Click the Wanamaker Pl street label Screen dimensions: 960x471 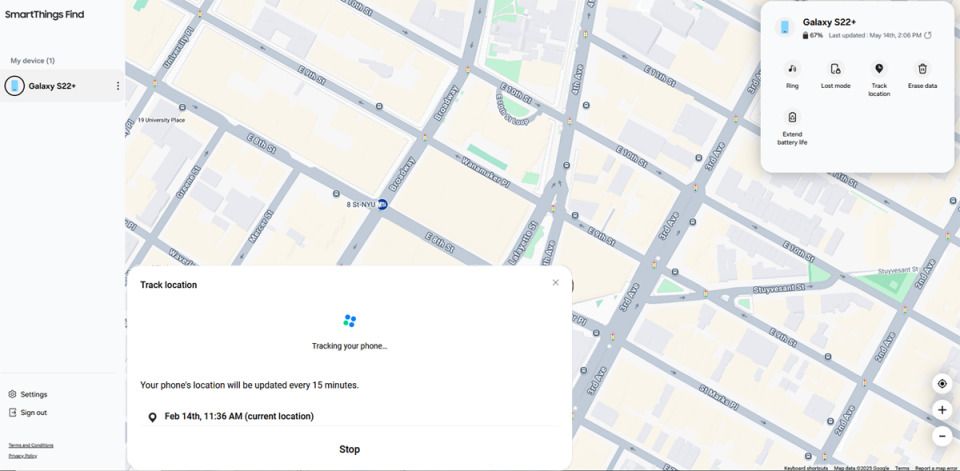[485, 173]
